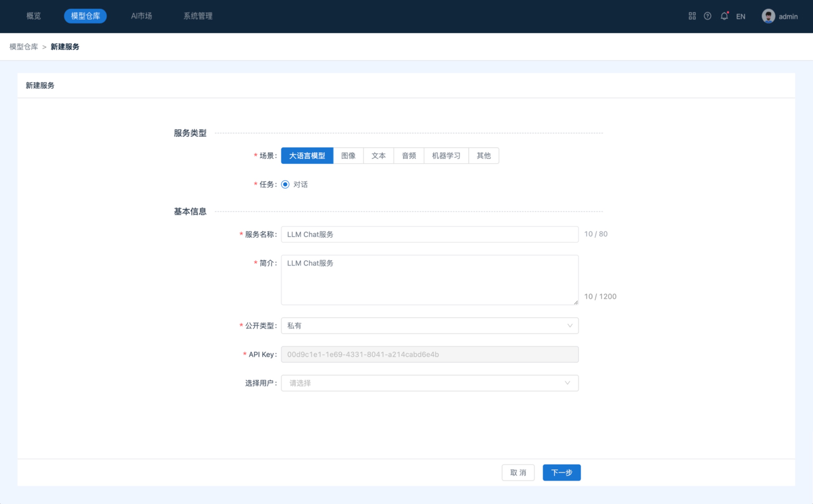The width and height of the screenshot is (813, 504).
Task: Choose the 音频 scene option
Action: [408, 156]
